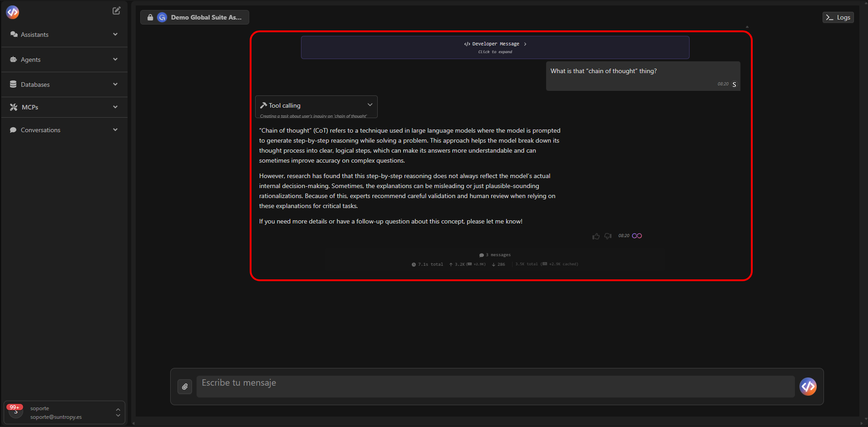
Task: Click the horizontal scrollbar at the window bottom
Action: pyautogui.click(x=498, y=423)
